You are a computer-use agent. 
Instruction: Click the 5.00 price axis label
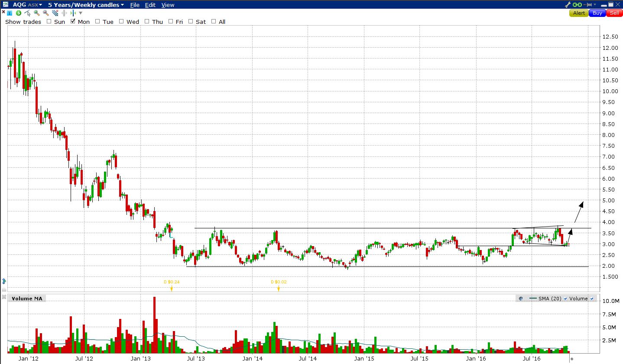609,200
